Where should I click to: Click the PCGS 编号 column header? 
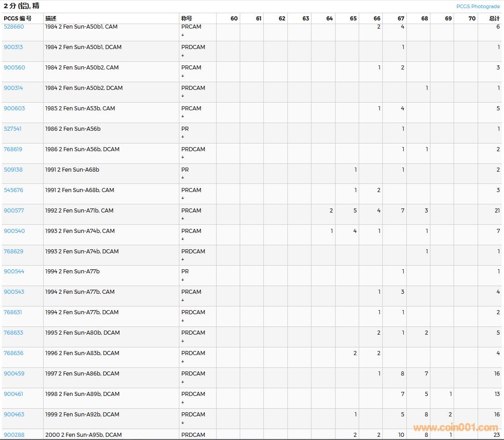coord(18,19)
